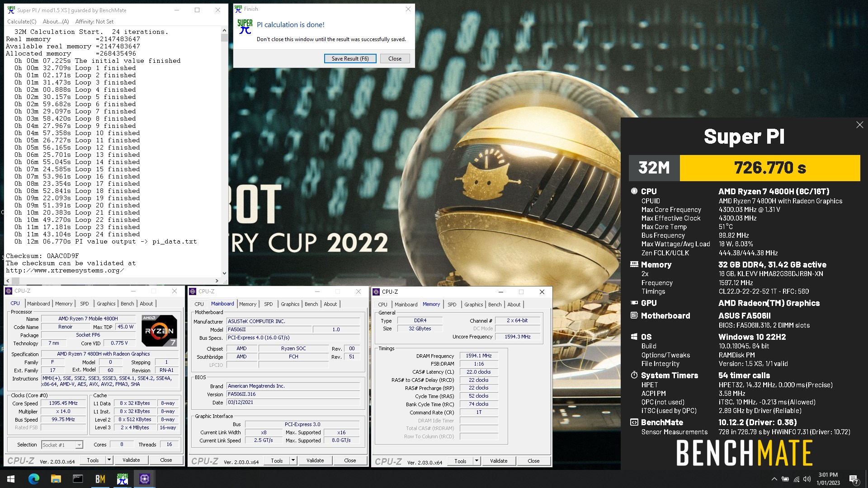
Task: Open notification center icon
Action: (x=854, y=479)
